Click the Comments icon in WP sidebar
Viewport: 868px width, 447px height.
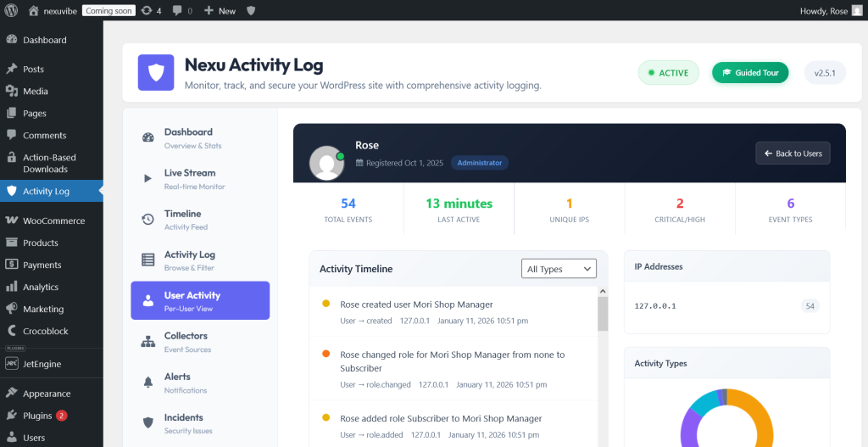point(12,135)
